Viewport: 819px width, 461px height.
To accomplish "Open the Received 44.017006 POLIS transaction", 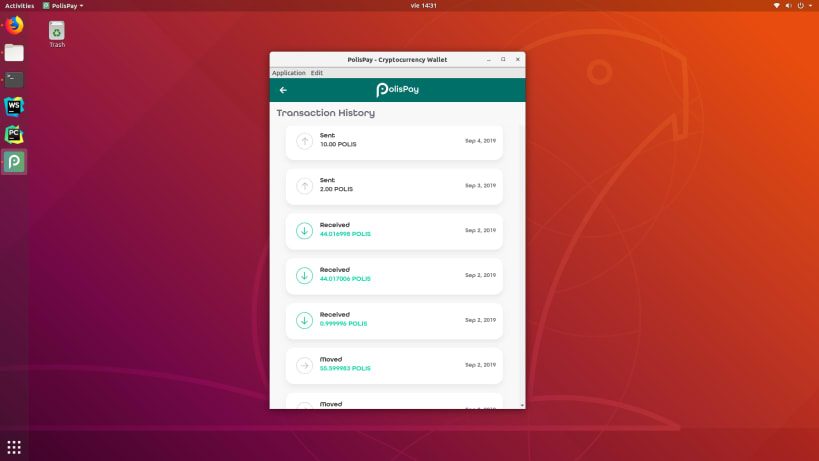I will click(394, 276).
